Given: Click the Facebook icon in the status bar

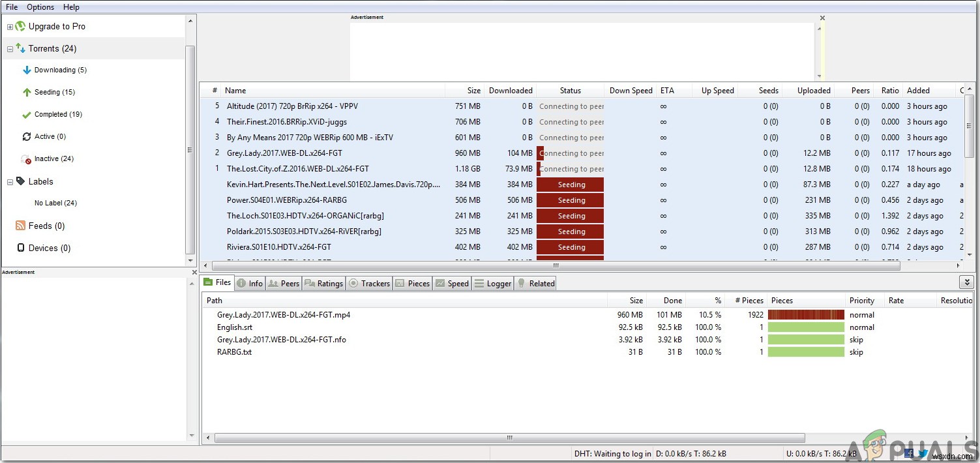Looking at the screenshot, I should coord(908,453).
